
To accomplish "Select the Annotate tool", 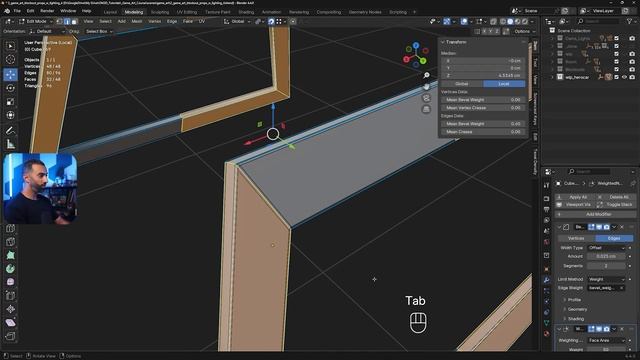I will coord(10,131).
